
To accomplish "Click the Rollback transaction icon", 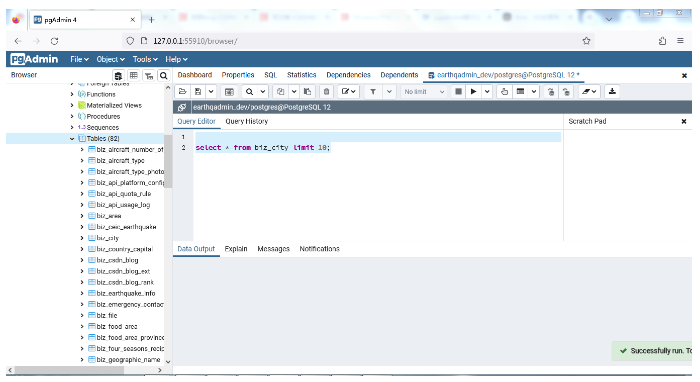I will pos(566,91).
